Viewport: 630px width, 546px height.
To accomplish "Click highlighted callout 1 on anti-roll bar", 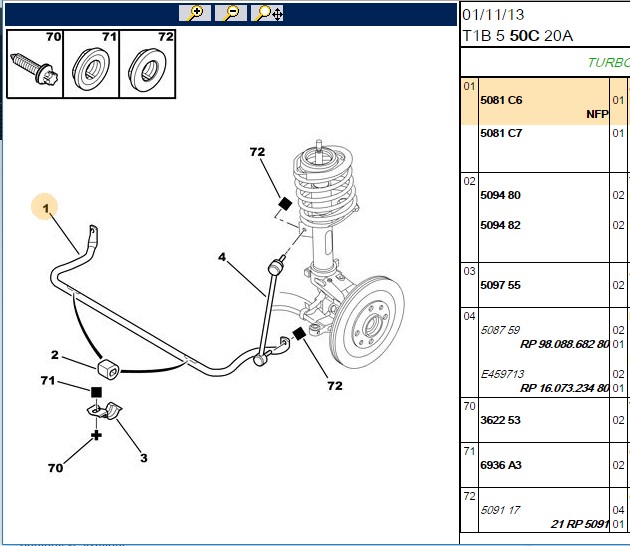I will coord(45,207).
